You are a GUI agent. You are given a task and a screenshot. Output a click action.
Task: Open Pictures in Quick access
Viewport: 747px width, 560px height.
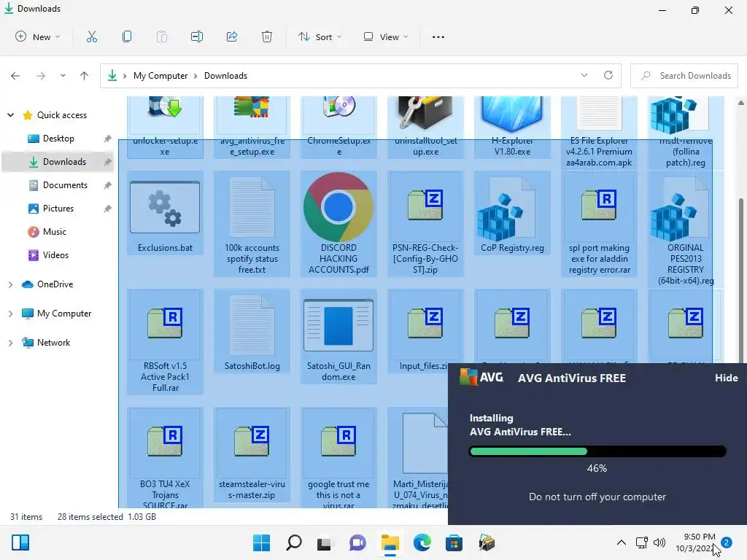tap(58, 209)
